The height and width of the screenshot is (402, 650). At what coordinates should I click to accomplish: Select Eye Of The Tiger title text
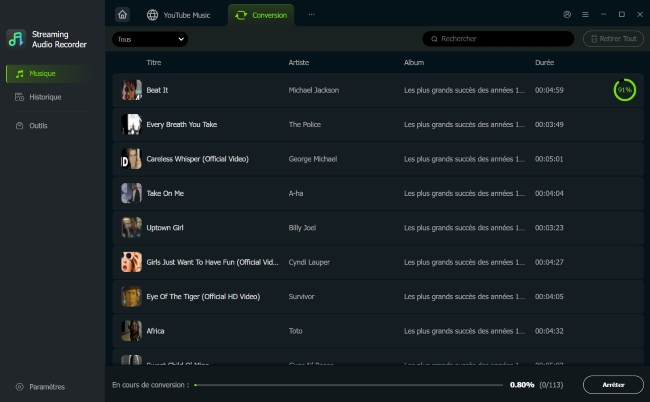203,296
